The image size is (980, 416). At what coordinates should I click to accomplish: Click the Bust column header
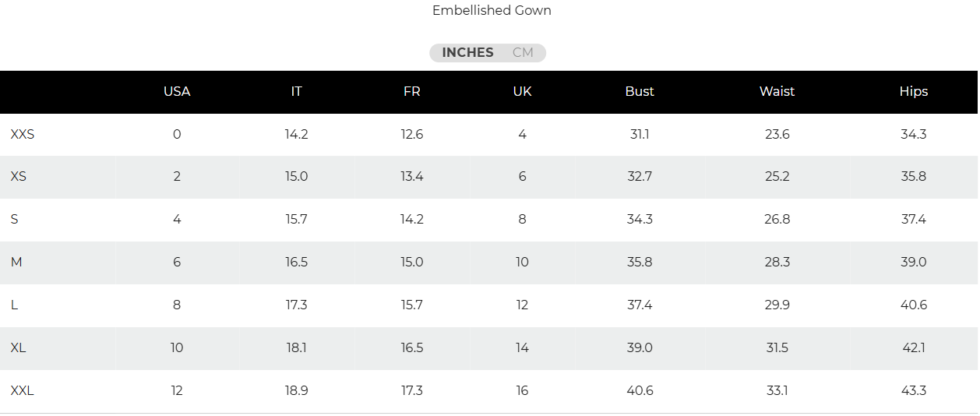640,91
